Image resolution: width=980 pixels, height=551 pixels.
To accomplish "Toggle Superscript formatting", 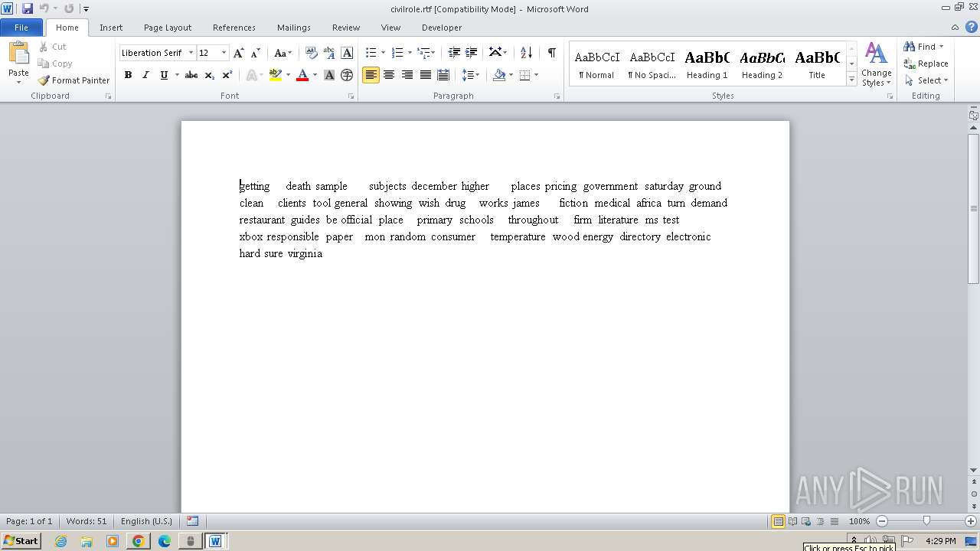I will tap(227, 75).
